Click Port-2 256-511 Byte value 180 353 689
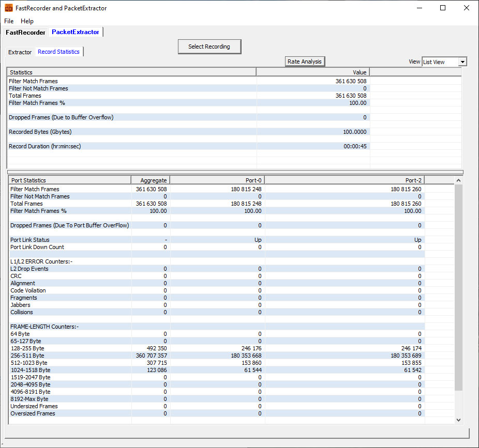 click(406, 356)
